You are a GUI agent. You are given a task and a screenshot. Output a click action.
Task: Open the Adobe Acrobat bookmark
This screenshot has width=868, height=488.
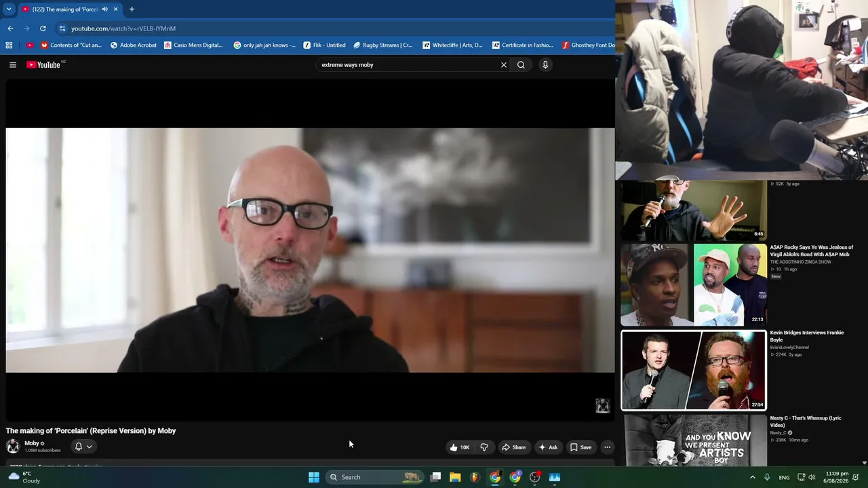(133, 45)
